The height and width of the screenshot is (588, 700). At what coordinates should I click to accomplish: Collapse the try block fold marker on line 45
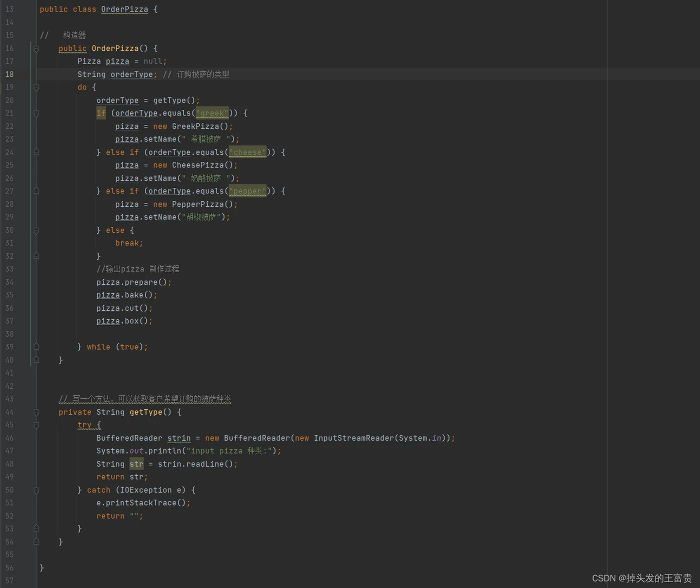pyautogui.click(x=36, y=425)
